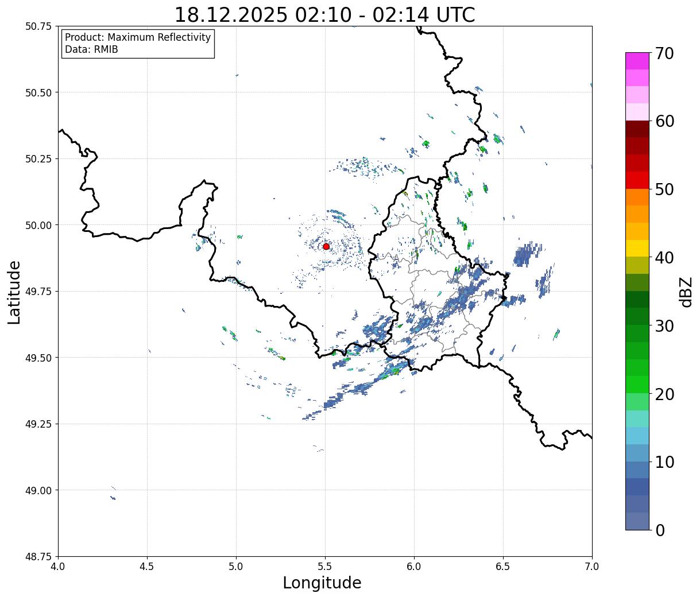Click the longitude tick label 6.0
The width and height of the screenshot is (700, 597).
414,567
